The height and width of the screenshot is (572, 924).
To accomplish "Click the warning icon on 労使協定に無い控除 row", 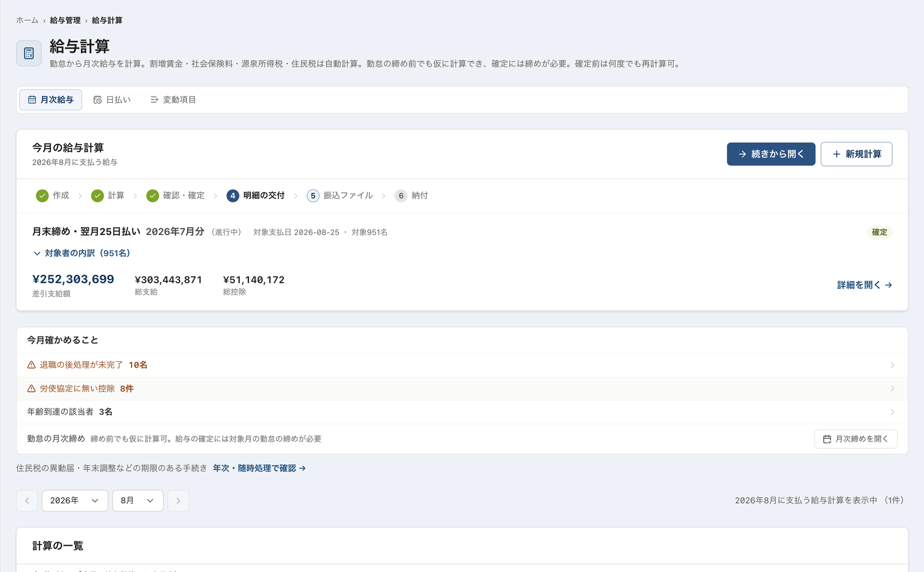I will pos(32,389).
